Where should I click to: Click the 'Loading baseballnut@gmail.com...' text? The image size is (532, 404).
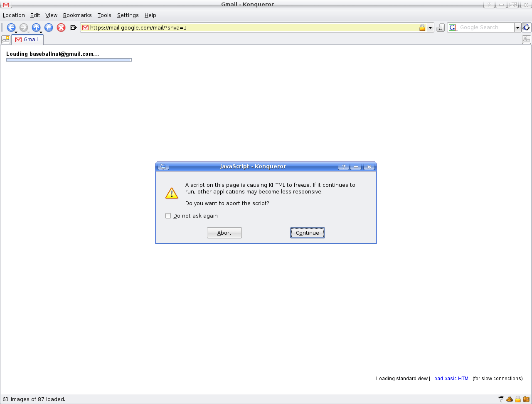point(53,54)
